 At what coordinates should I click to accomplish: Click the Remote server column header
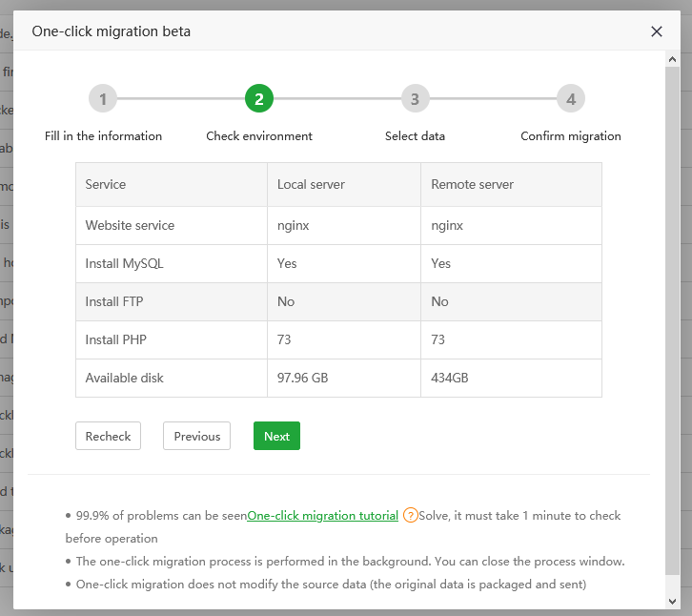click(472, 185)
